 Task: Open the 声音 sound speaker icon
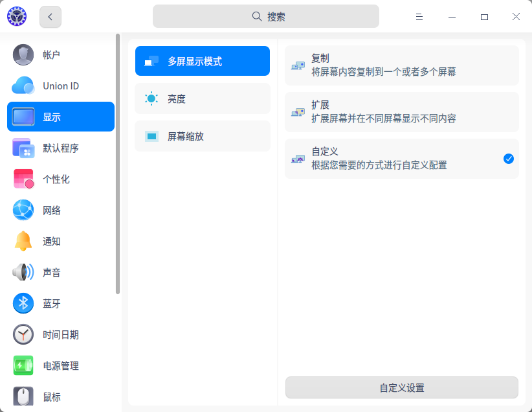click(x=23, y=273)
